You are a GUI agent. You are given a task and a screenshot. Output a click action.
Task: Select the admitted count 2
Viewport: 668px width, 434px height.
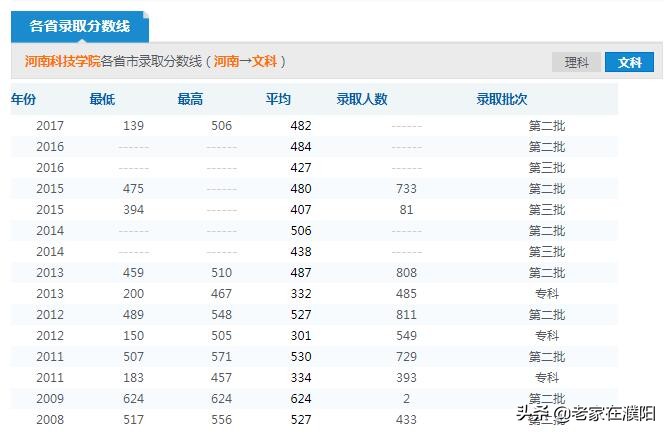406,399
